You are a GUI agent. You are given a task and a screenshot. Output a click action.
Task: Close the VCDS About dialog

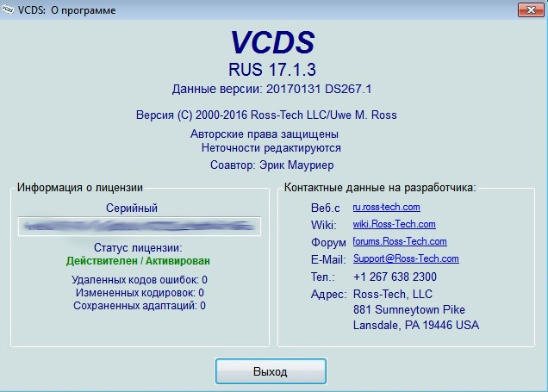[531, 9]
